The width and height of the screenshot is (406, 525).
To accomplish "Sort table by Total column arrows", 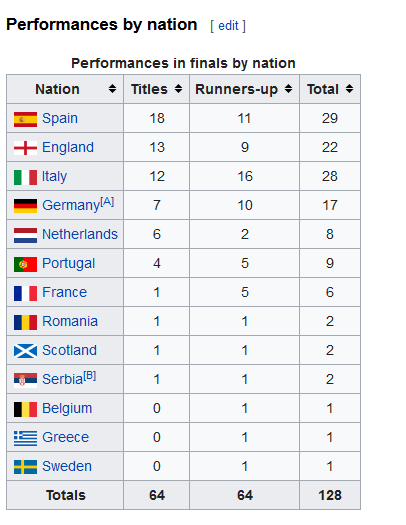I will coord(349,89).
